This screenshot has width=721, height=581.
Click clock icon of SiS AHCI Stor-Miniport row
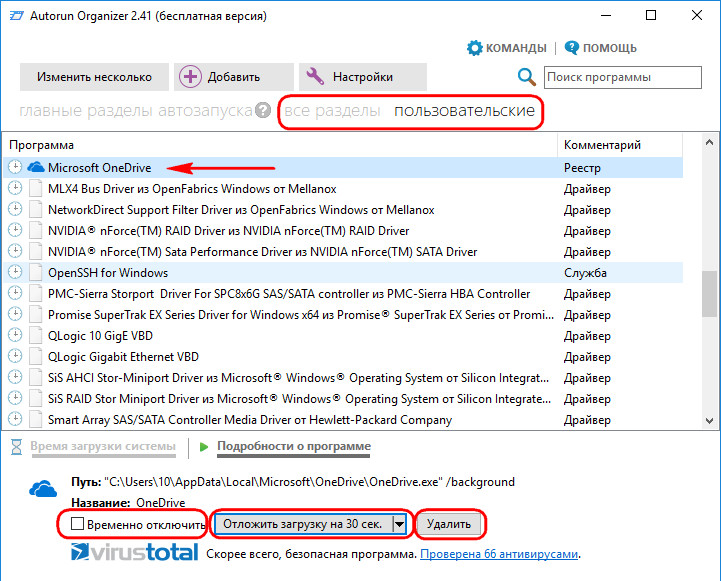[15, 377]
